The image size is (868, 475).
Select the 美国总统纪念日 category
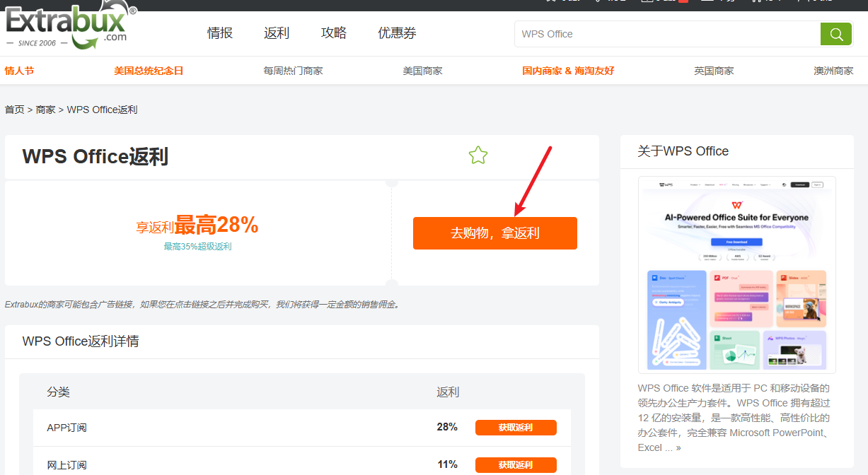(149, 71)
